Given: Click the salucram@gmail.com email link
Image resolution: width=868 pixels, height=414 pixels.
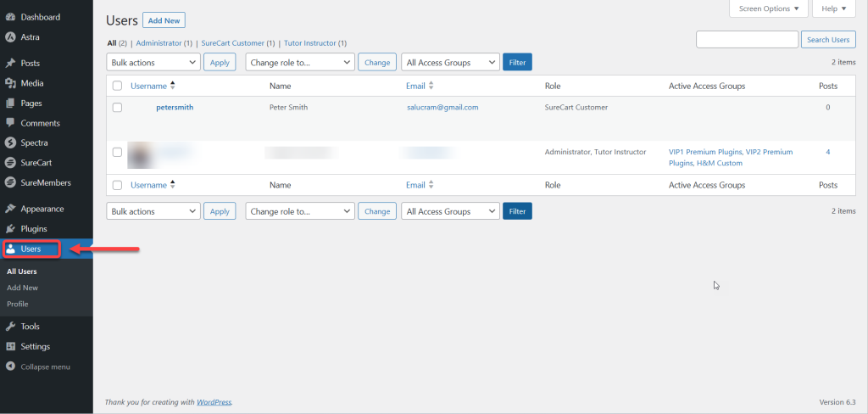Looking at the screenshot, I should coord(442,108).
